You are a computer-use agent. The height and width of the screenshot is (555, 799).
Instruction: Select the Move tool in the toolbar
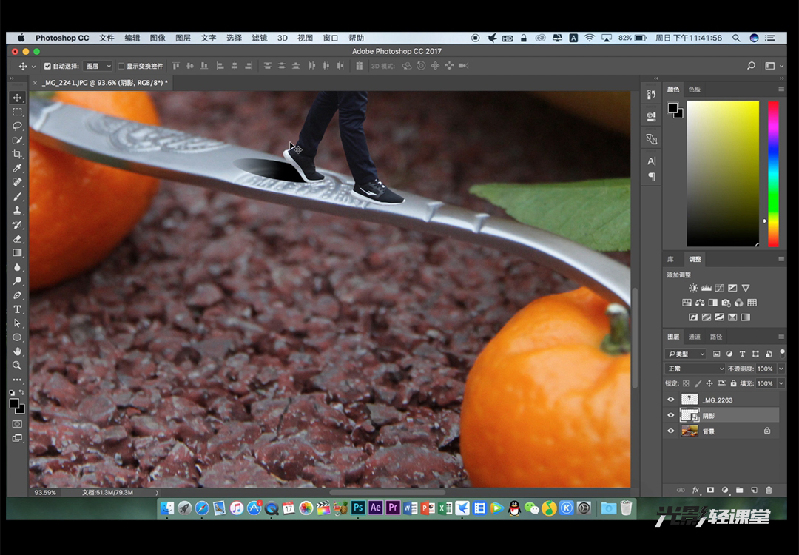17,98
